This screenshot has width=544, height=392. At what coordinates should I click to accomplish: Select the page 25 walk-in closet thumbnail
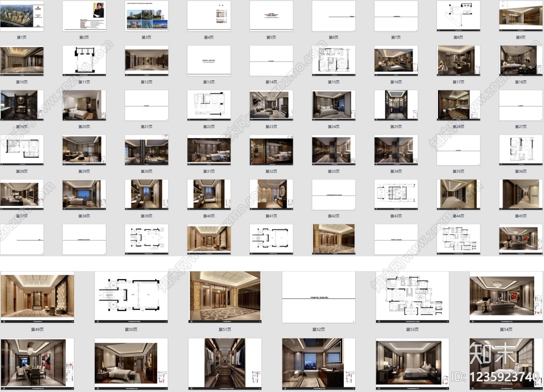396,105
